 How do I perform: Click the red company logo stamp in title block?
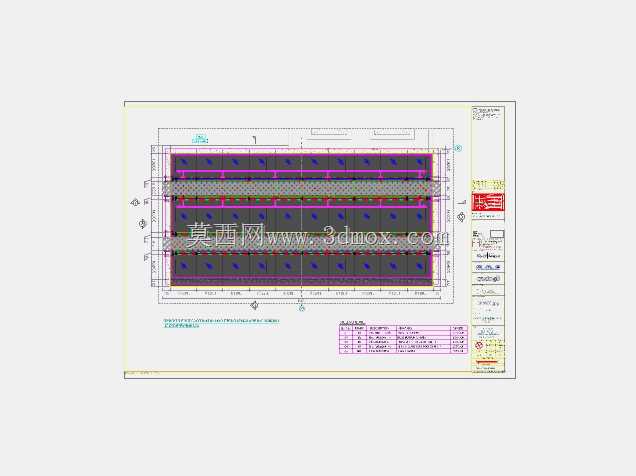click(488, 202)
